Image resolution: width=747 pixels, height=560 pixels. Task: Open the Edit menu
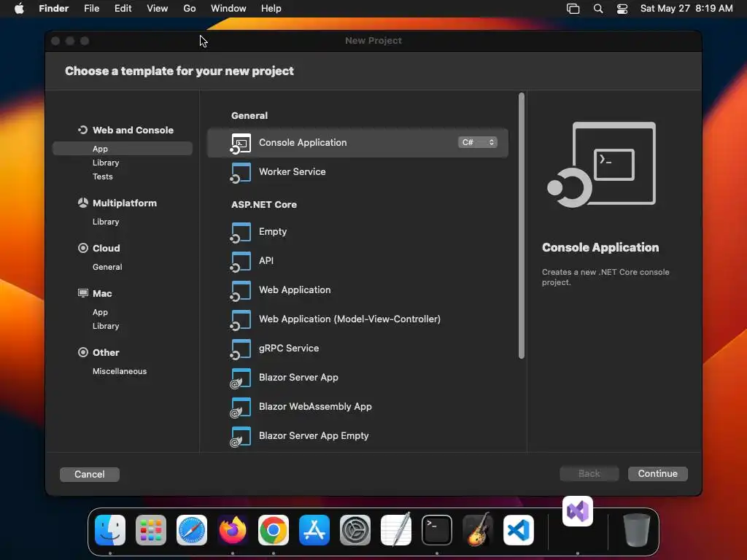(x=123, y=9)
